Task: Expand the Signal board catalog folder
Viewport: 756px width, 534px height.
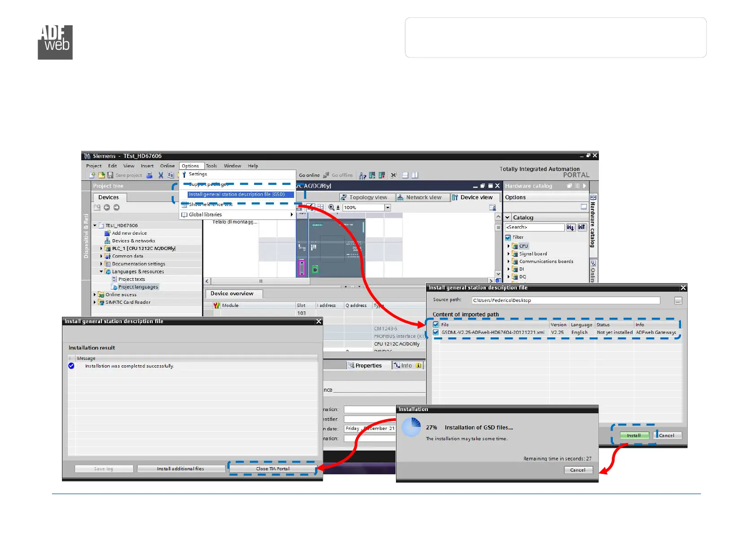Action: pyautogui.click(x=509, y=254)
